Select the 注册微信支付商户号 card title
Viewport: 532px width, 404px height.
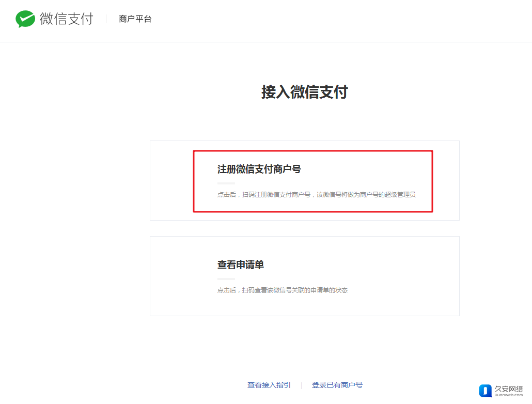(x=259, y=169)
